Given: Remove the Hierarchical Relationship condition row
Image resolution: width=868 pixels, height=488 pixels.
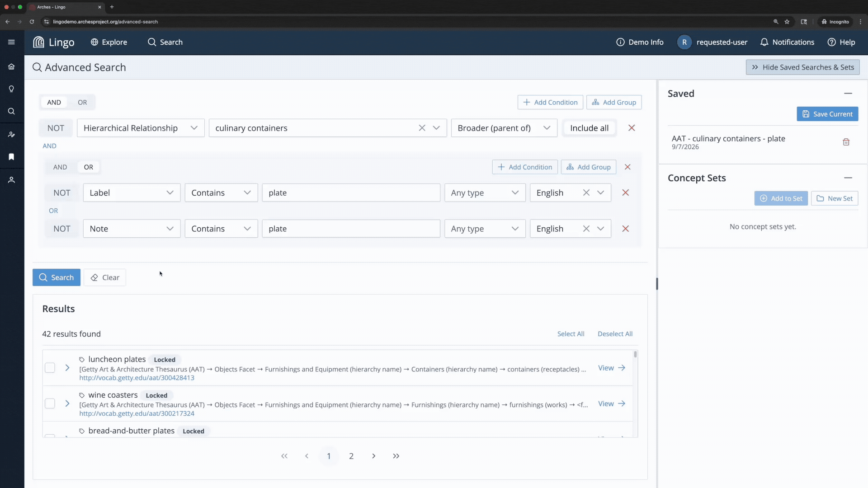Looking at the screenshot, I should point(632,128).
